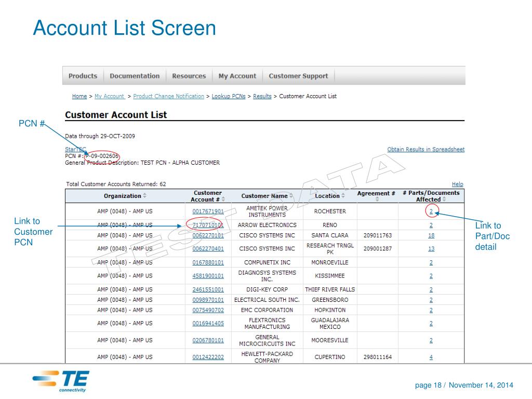532x399 pixels.
Task: Open My Account in the navigation bar
Action: (x=237, y=76)
